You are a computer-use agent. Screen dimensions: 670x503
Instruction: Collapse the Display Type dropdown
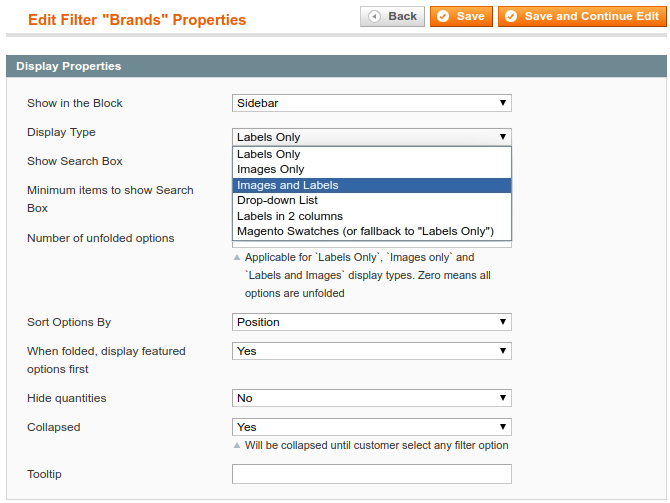pyautogui.click(x=371, y=137)
